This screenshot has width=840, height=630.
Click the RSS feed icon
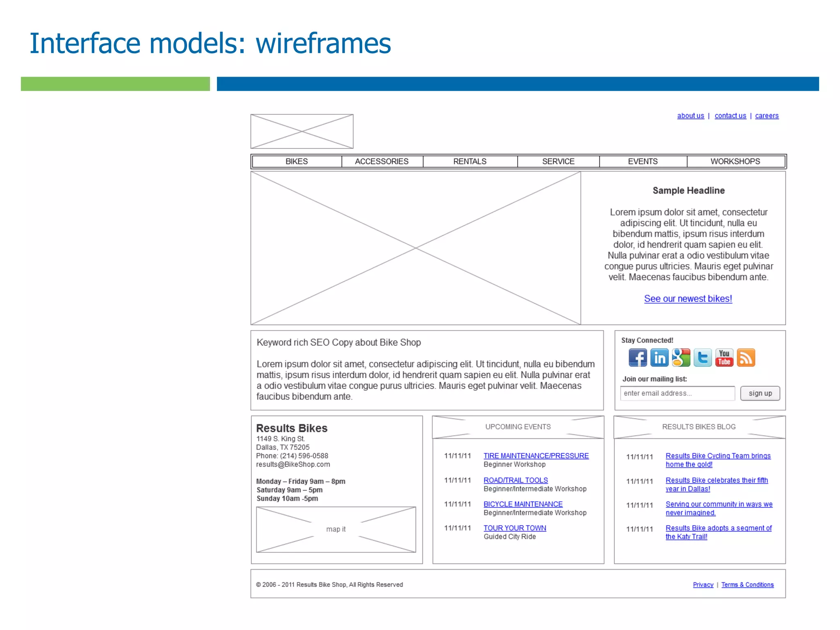click(x=746, y=358)
